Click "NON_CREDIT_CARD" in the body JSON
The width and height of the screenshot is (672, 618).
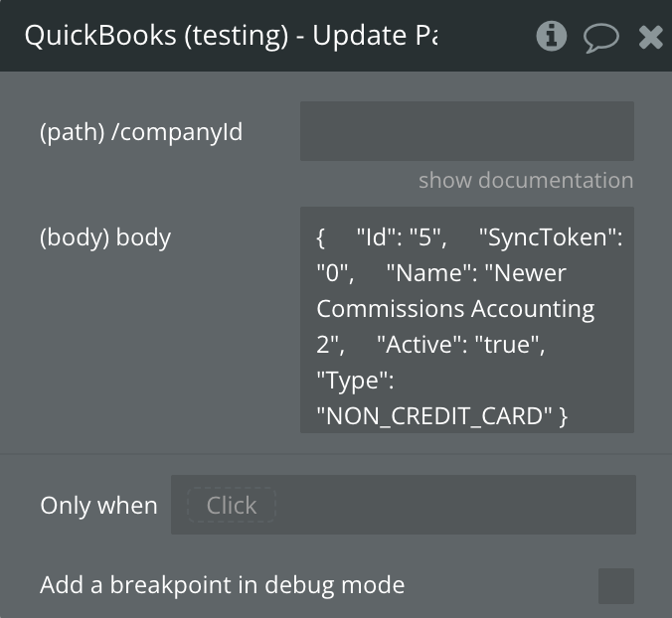pos(434,417)
